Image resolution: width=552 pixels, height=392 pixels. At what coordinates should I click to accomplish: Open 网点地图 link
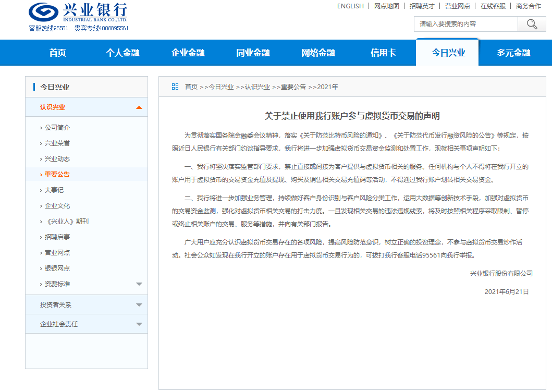(387, 6)
